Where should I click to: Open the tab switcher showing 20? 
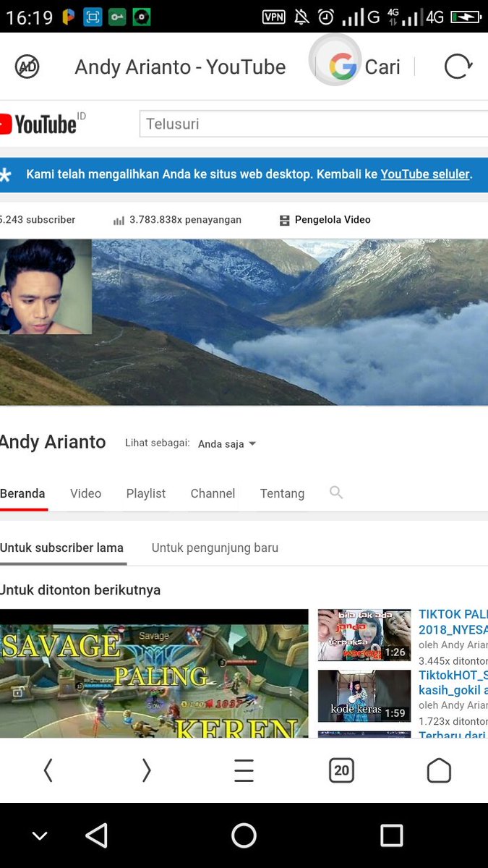point(342,770)
